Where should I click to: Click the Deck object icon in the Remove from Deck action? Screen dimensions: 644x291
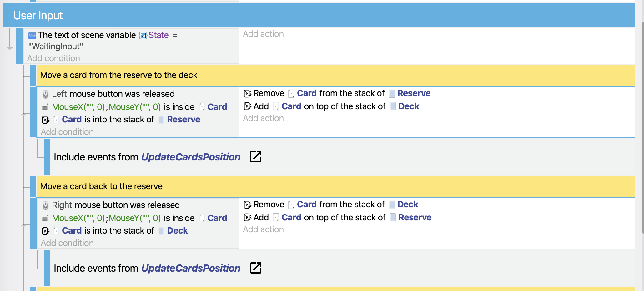tap(392, 204)
